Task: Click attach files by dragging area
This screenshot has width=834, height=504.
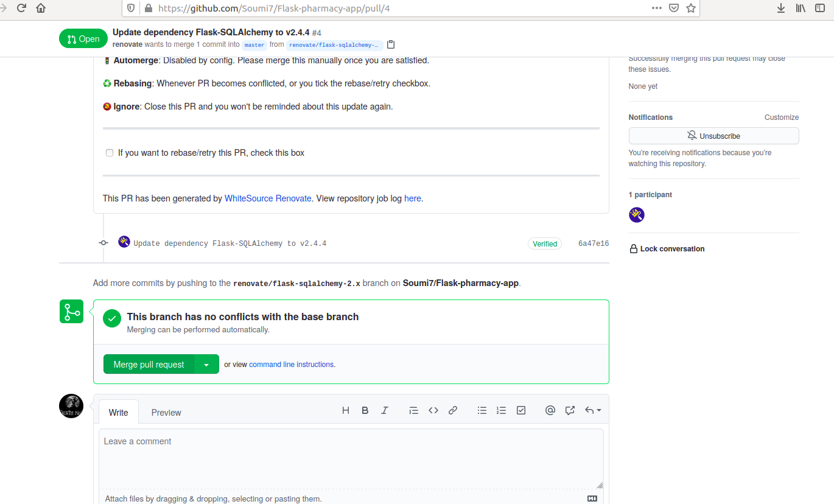Action: pyautogui.click(x=213, y=499)
